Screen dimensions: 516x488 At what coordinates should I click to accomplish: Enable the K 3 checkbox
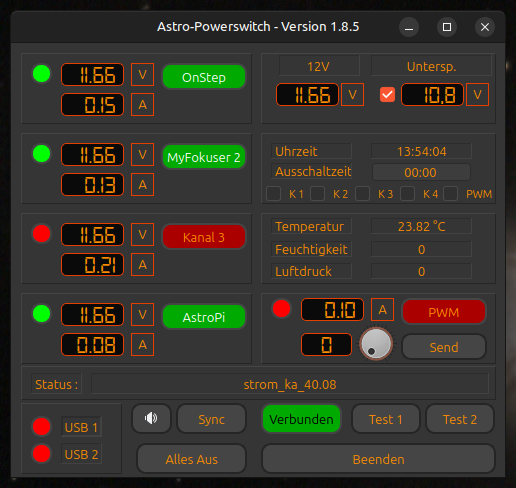tap(362, 194)
